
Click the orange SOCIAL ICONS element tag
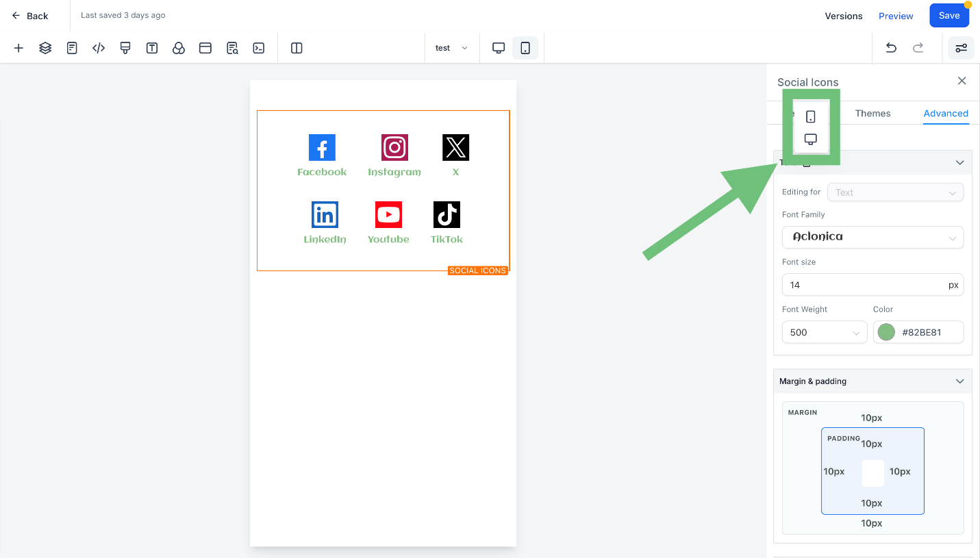(x=478, y=270)
